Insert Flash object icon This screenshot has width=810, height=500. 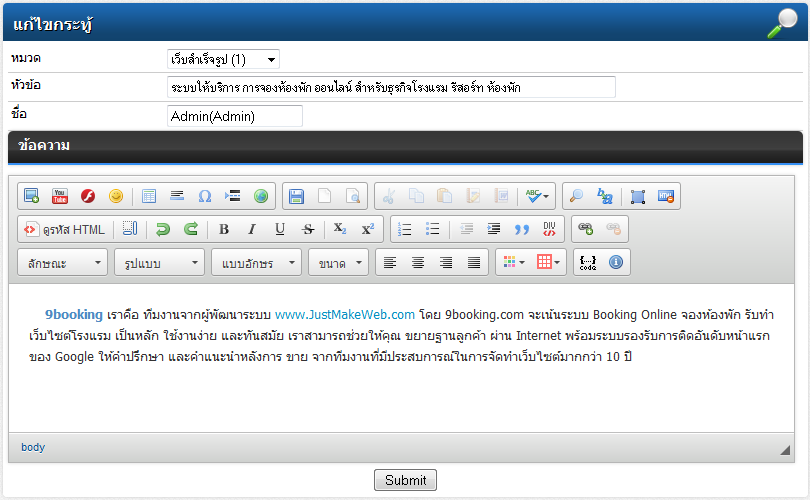coord(88,196)
